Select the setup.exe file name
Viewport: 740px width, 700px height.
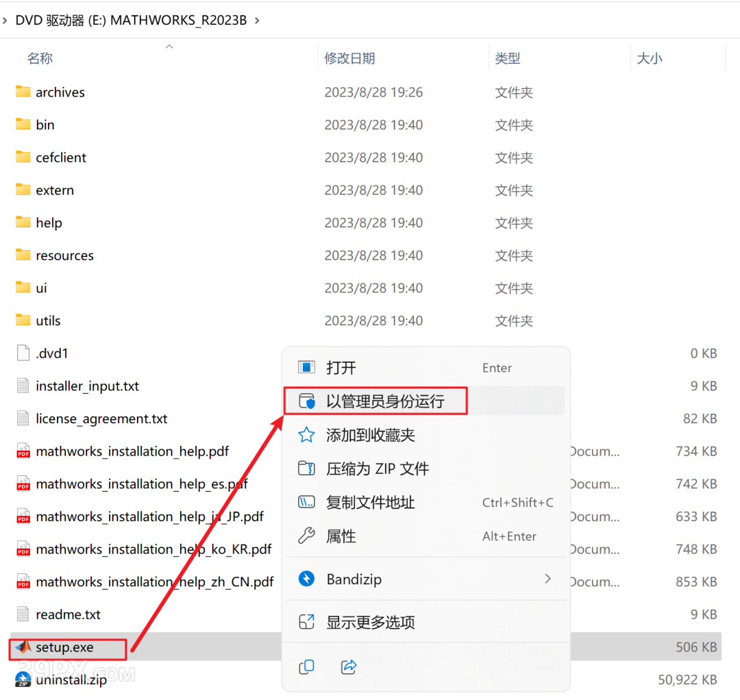click(x=64, y=647)
